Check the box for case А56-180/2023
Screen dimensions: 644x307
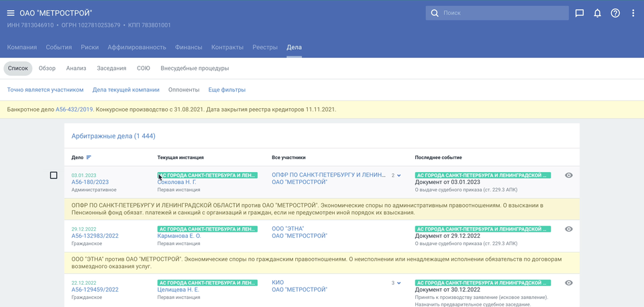click(54, 175)
